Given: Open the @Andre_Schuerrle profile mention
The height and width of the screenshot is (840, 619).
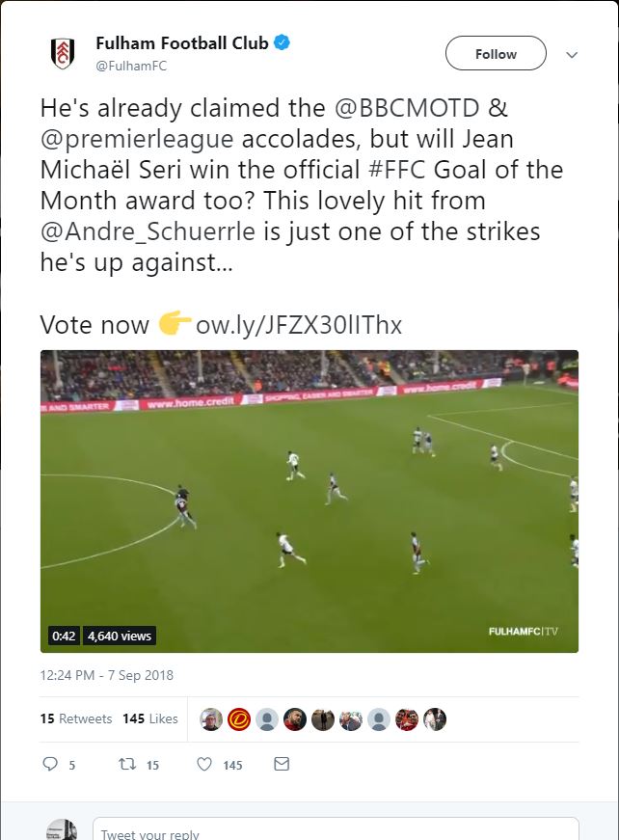Looking at the screenshot, I should tap(148, 231).
